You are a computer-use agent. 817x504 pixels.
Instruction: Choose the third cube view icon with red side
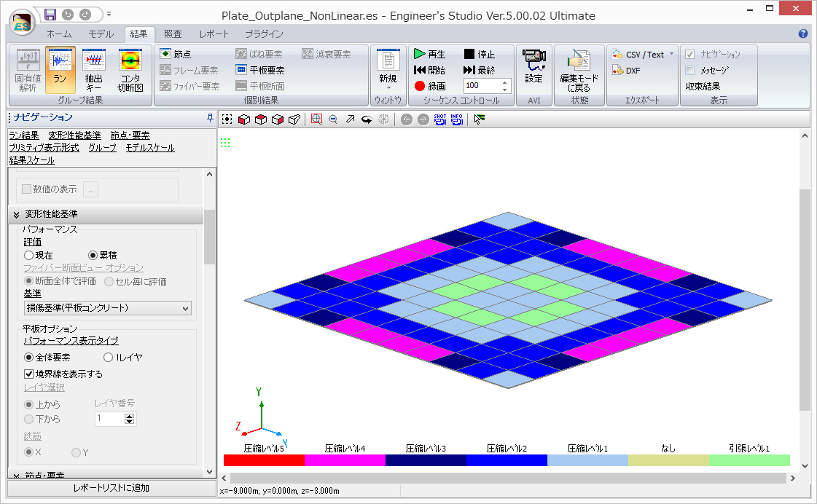pos(277,119)
